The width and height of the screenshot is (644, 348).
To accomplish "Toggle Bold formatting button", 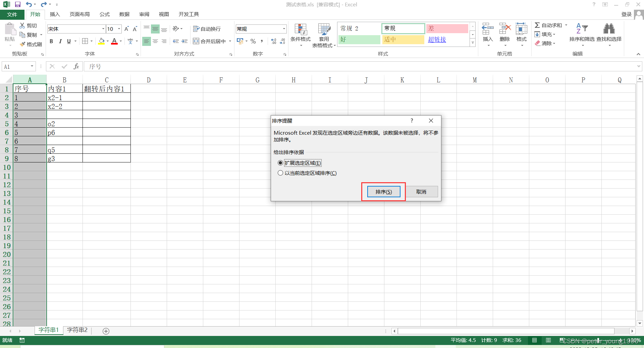I will point(51,41).
